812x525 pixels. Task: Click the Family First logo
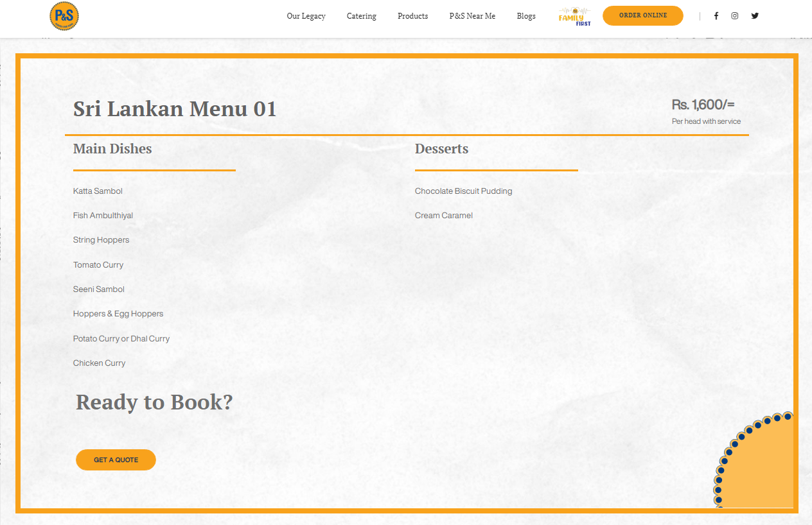pos(574,16)
